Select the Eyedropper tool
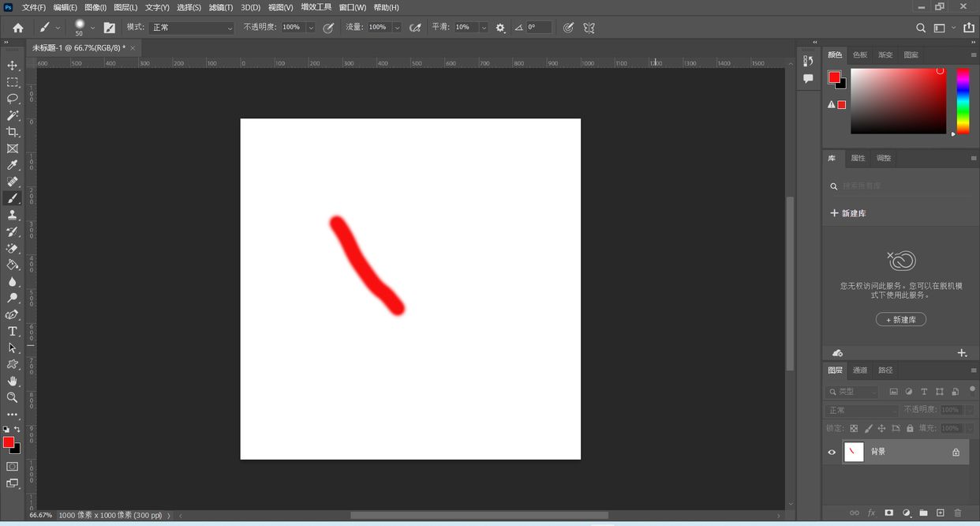The height and width of the screenshot is (526, 980). point(13,165)
